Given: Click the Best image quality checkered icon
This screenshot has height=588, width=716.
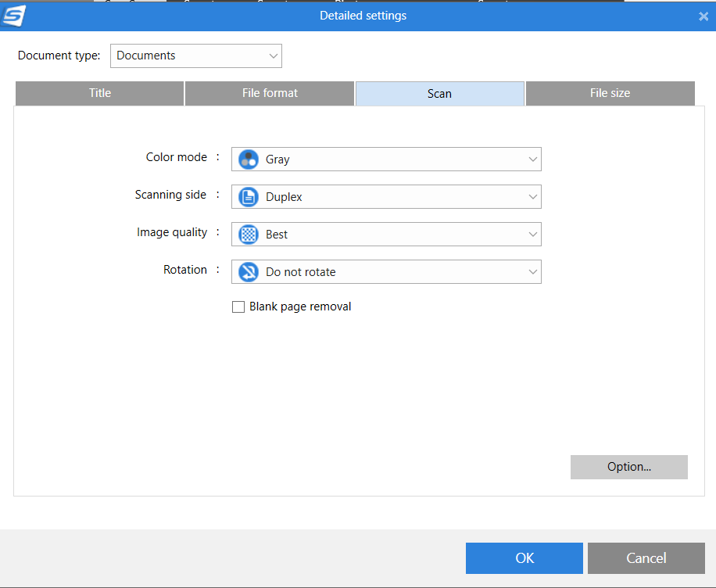Looking at the screenshot, I should (248, 235).
